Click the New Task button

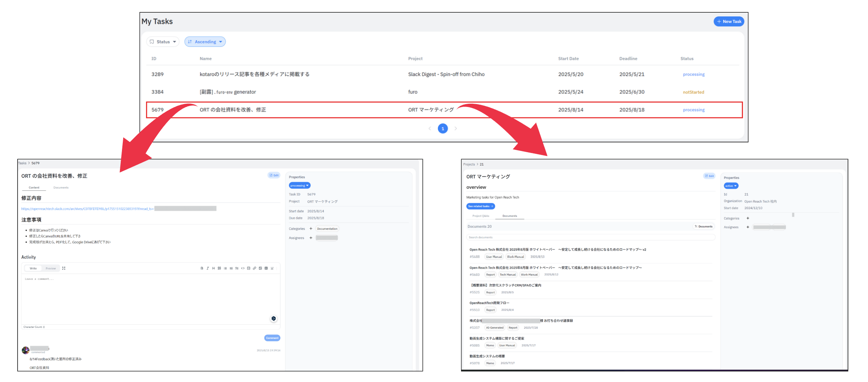pyautogui.click(x=729, y=22)
